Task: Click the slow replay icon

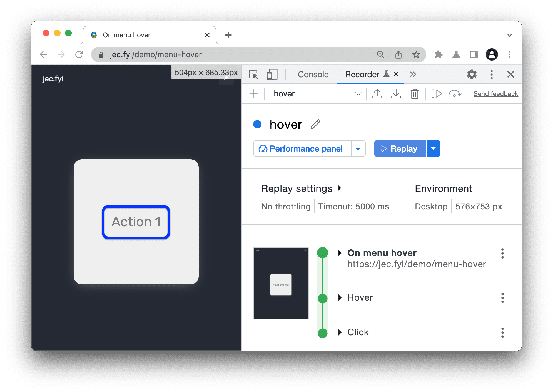Action: coord(455,93)
